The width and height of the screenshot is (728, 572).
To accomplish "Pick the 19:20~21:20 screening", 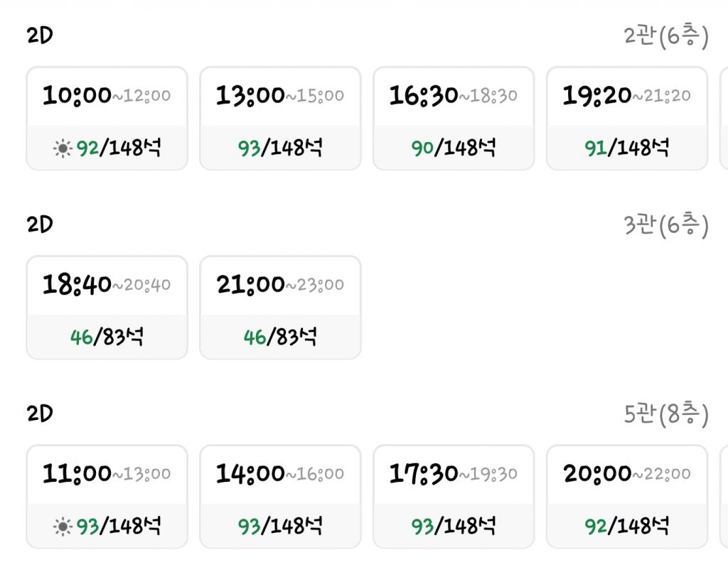I will pos(627,118).
